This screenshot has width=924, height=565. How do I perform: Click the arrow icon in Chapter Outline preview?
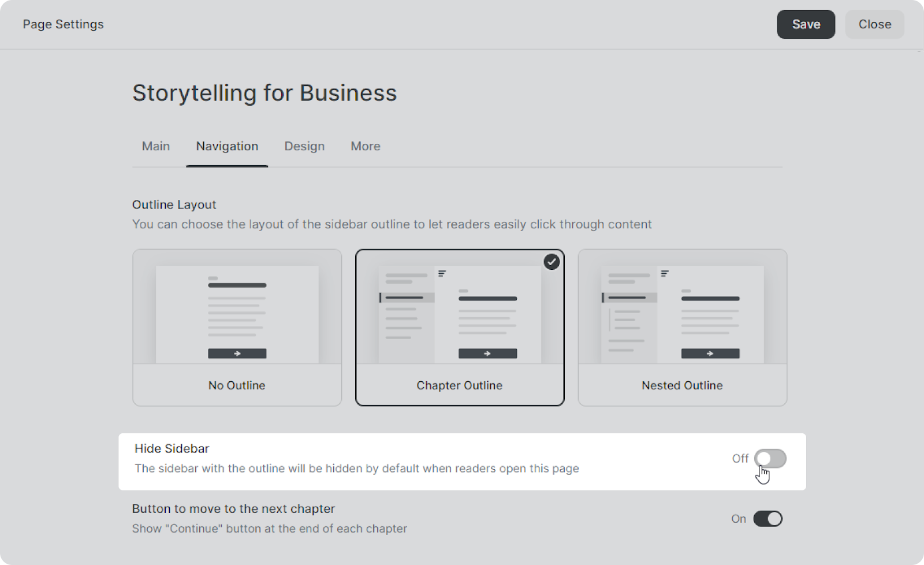(x=487, y=354)
